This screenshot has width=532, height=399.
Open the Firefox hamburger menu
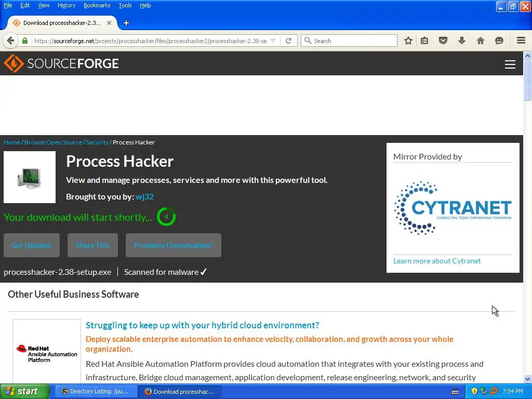(521, 41)
